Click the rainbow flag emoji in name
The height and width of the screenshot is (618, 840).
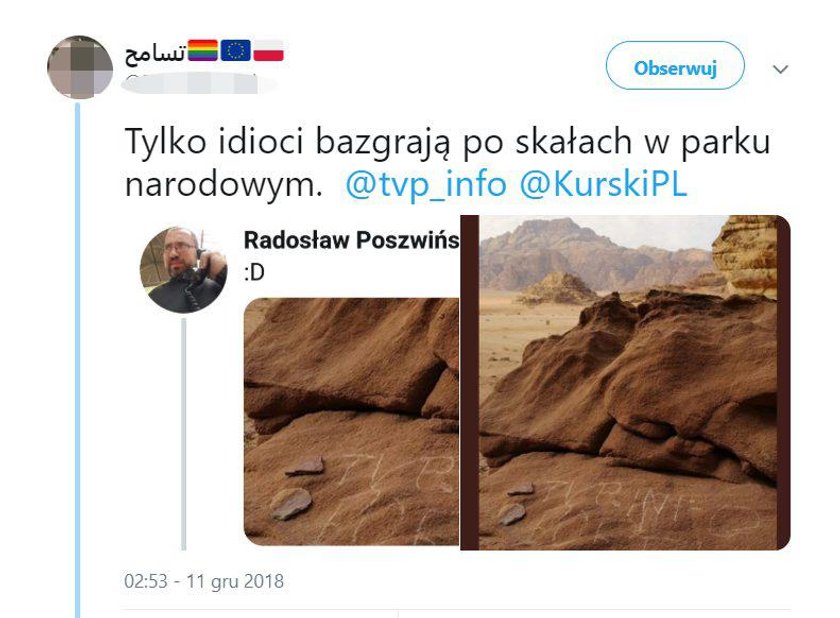click(x=203, y=51)
